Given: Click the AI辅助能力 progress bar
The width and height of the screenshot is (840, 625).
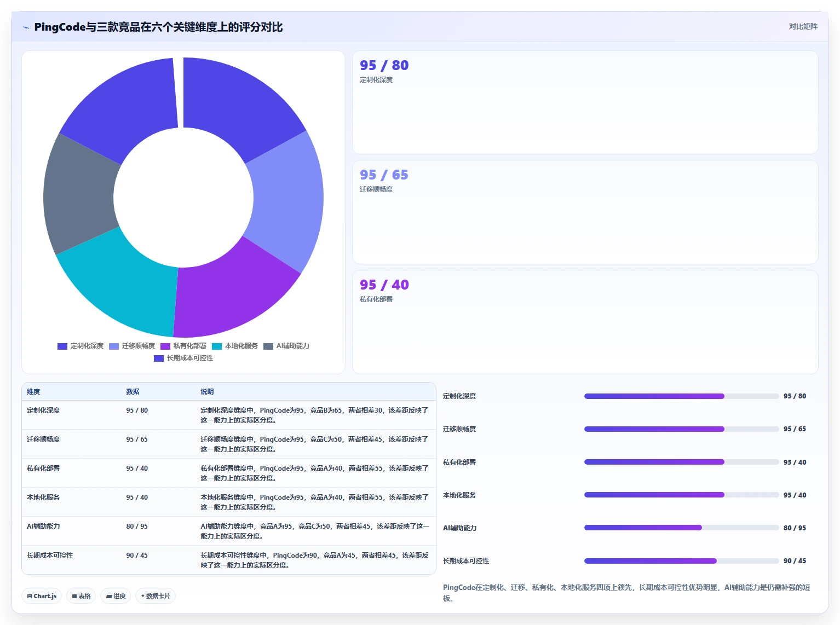Looking at the screenshot, I should tap(681, 528).
